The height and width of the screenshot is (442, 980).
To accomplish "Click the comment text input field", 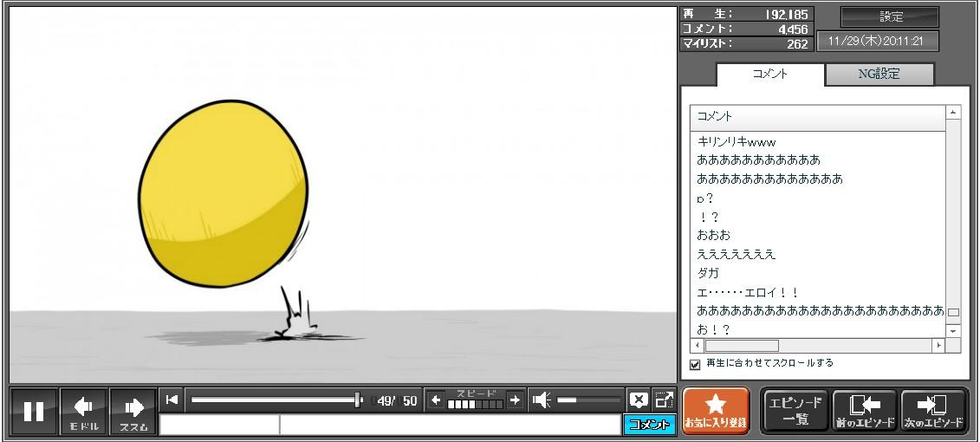I will pyautogui.click(x=449, y=425).
